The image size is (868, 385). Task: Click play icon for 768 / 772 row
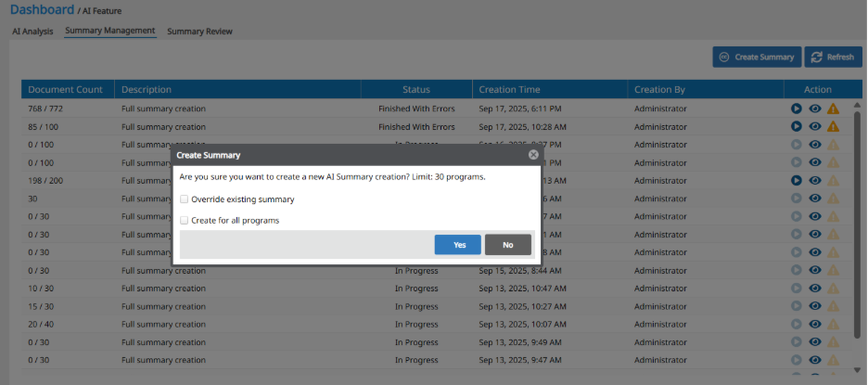pos(796,109)
